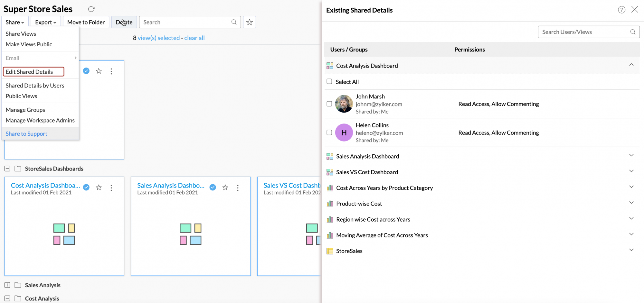Check the checkbox next to Helen Collins
The width and height of the screenshot is (644, 303).
click(x=329, y=132)
